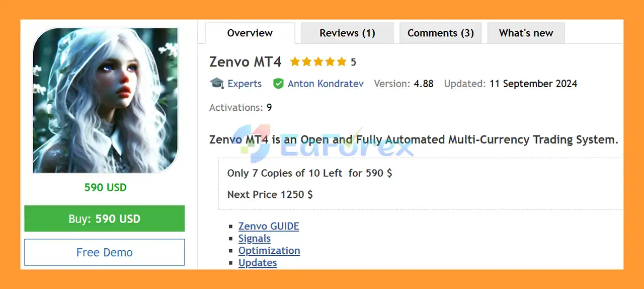The width and height of the screenshot is (644, 289).
Task: Click the Zenvo MT4 product thumbnail image
Action: (x=105, y=100)
